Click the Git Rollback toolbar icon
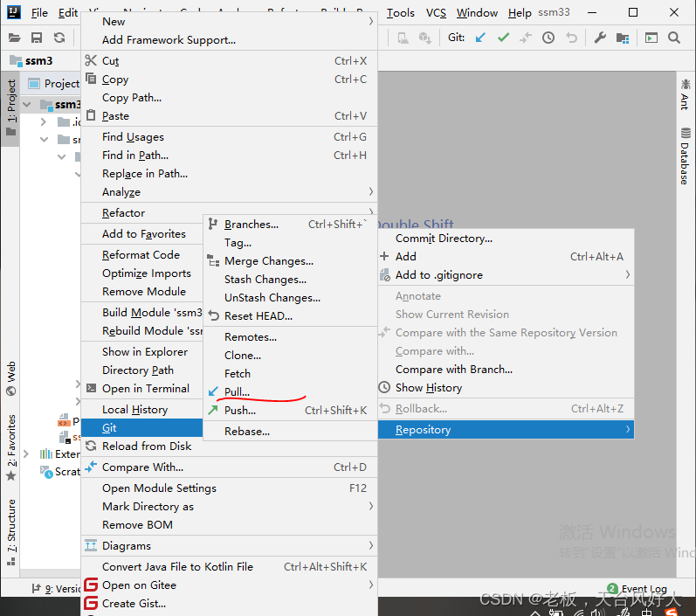Image resolution: width=696 pixels, height=616 pixels. [x=571, y=38]
